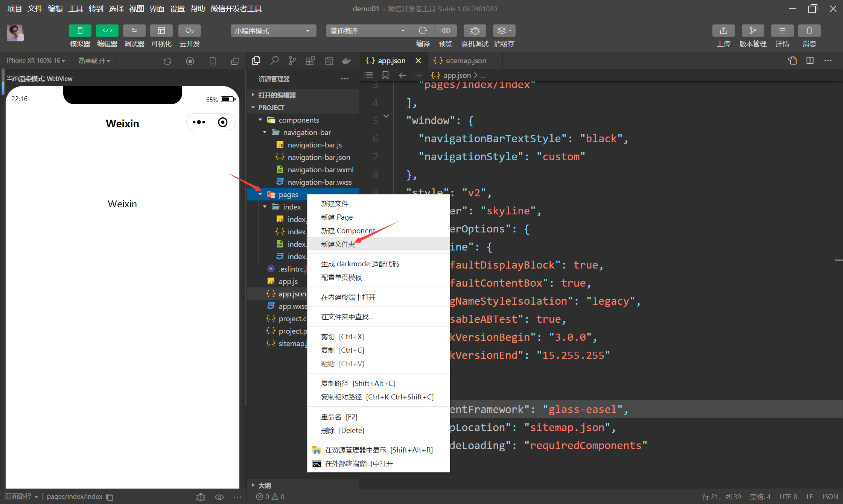Open search panel magnifier icon
Screen dimensions: 843x504
pyautogui.click(x=274, y=61)
